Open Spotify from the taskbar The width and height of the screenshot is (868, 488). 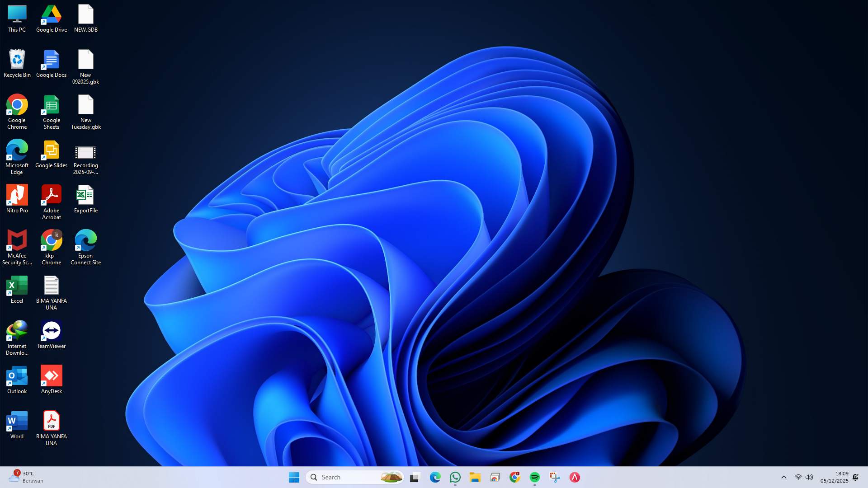(534, 477)
